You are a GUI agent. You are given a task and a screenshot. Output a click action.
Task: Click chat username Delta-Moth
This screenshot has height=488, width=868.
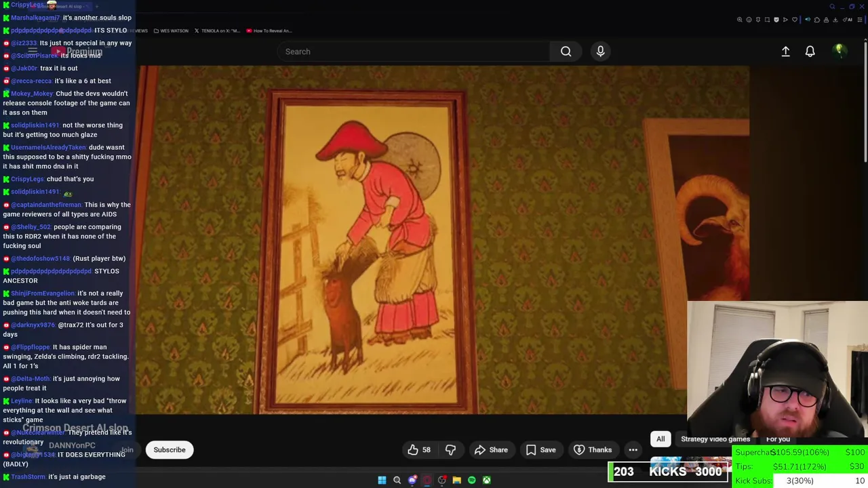(x=31, y=379)
